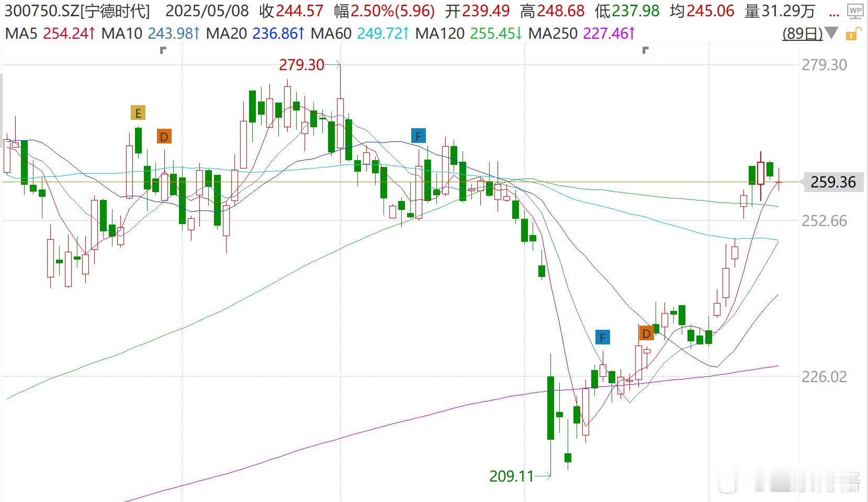Click the average price 均245.06
The width and height of the screenshot is (868, 502).
coord(702,10)
